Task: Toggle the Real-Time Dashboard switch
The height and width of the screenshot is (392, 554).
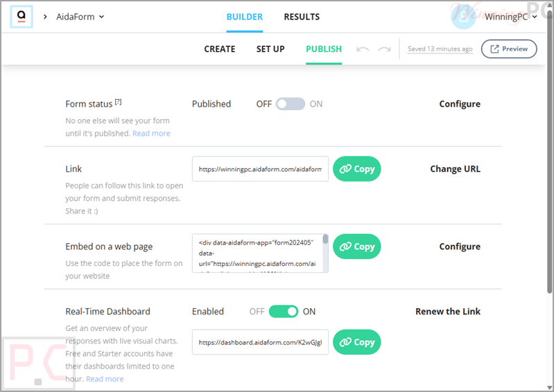Action: coord(284,312)
